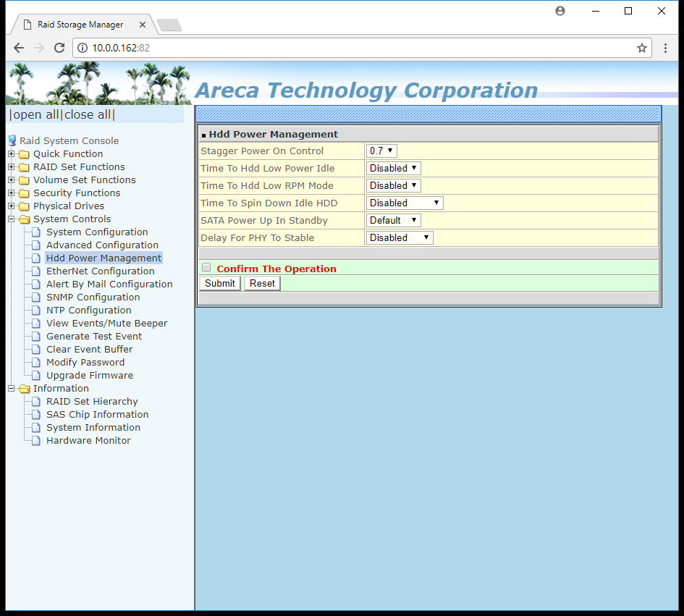Expand the RAID Set Functions plus box
This screenshot has width=684, height=616.
point(12,167)
